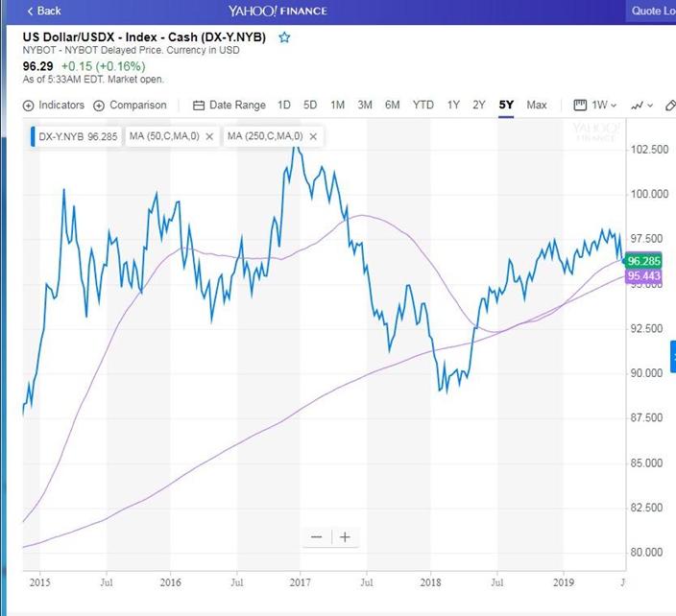Select the YTD time range

[422, 106]
